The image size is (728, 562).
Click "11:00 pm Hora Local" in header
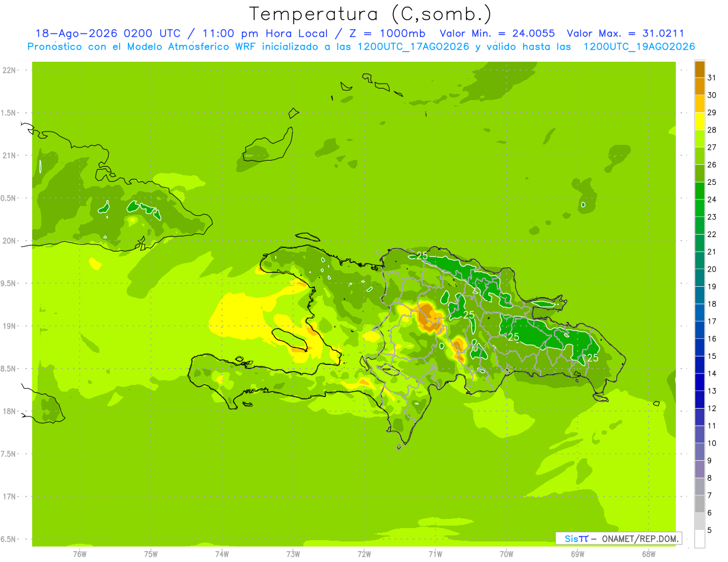click(x=265, y=33)
